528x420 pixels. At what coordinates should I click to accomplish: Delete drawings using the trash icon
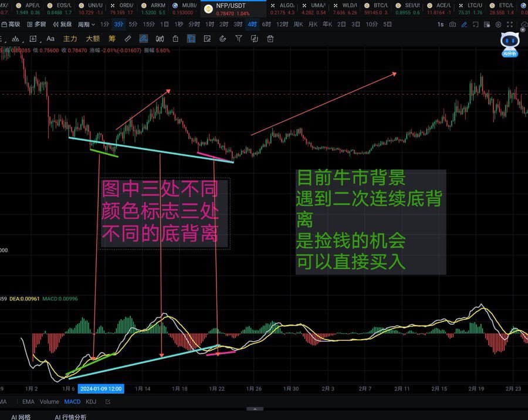pos(270,39)
